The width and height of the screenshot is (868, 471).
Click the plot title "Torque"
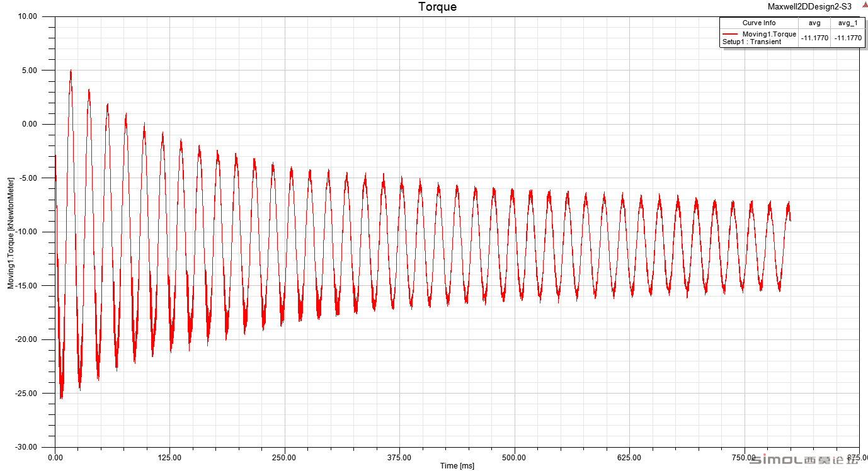[438, 7]
